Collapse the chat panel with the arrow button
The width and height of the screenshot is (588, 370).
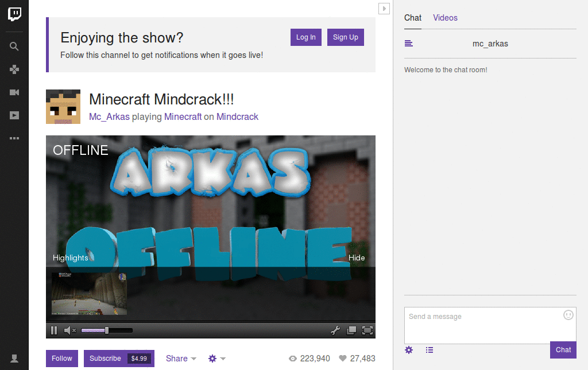384,9
